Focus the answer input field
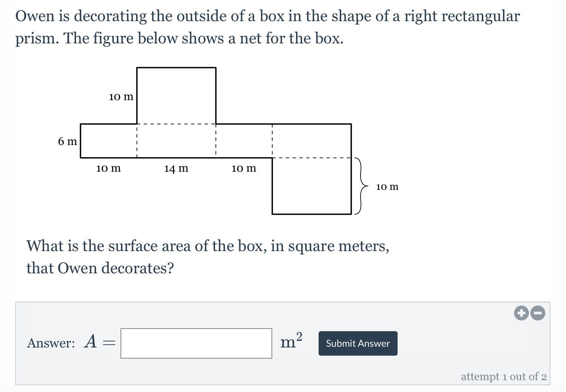Screen dimensions: 566x392 point(196,343)
